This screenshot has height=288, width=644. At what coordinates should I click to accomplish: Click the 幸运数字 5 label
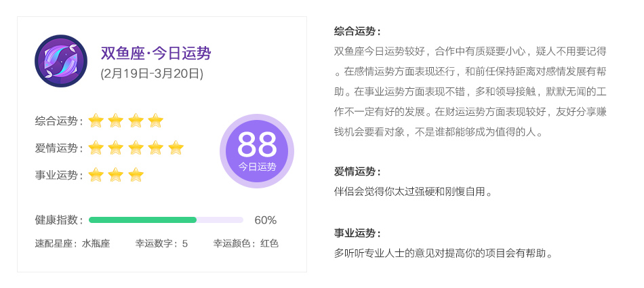pos(161,244)
